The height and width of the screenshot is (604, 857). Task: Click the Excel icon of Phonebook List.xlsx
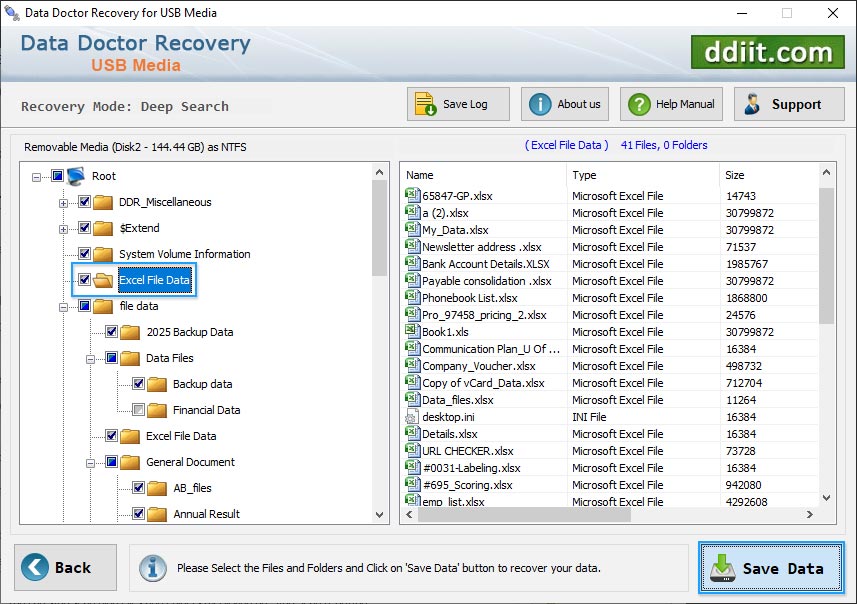tap(412, 297)
